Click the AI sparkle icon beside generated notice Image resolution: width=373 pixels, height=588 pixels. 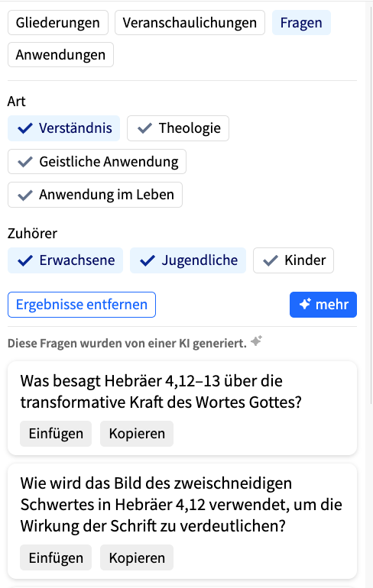coord(256,341)
